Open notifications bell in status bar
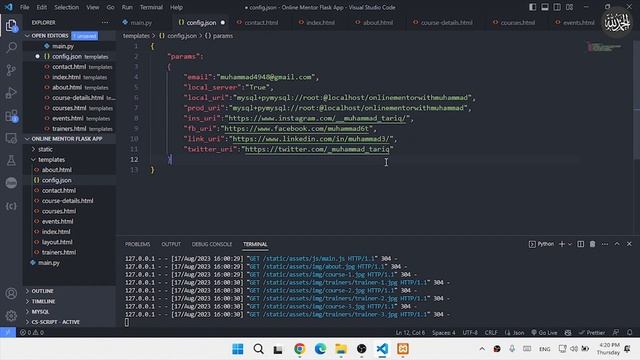Screen dimensions: 640x360 tap(629, 332)
